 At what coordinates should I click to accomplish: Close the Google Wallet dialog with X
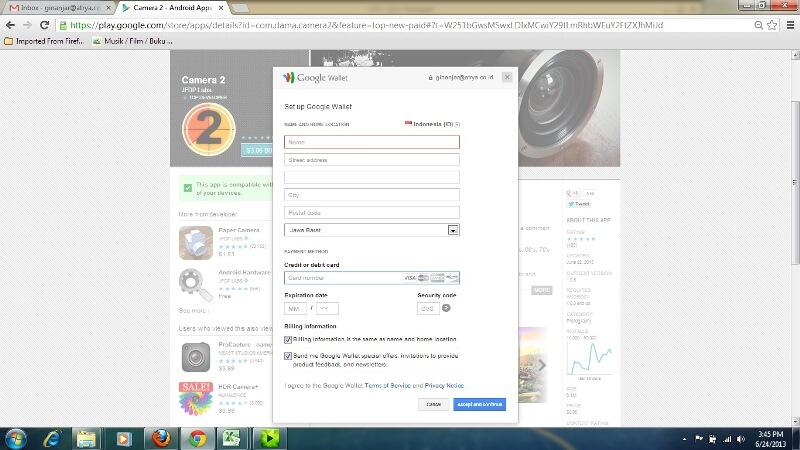pos(507,77)
